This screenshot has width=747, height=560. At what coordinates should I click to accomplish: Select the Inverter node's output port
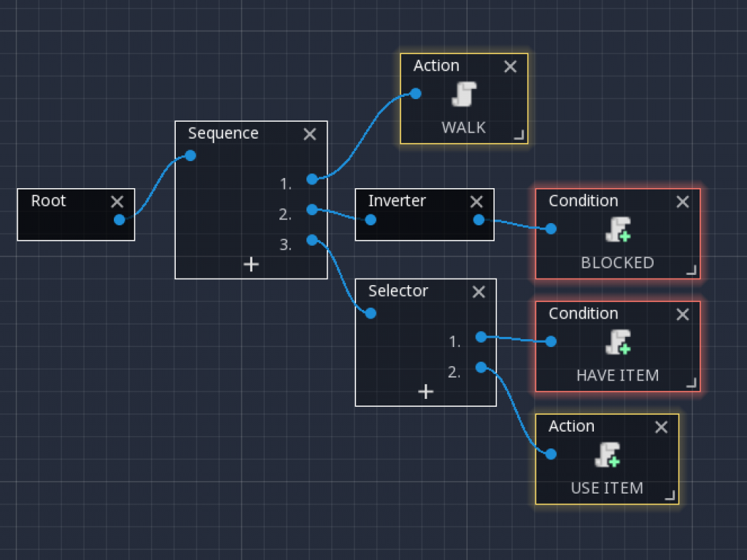479,219
